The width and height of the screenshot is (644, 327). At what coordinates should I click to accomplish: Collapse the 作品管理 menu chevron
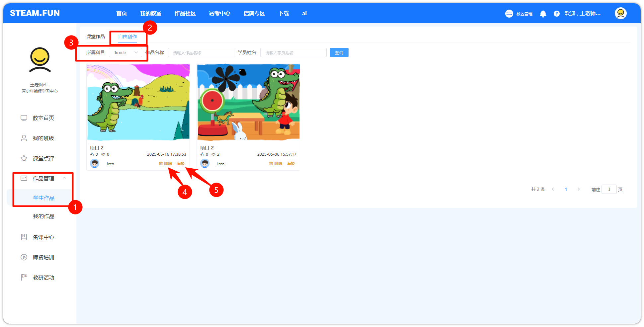tap(64, 178)
